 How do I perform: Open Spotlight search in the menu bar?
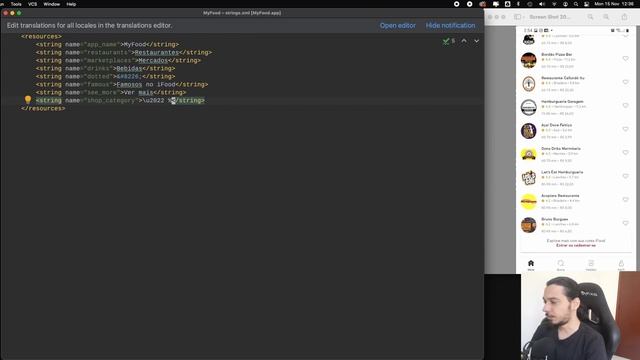pyautogui.click(x=576, y=4)
